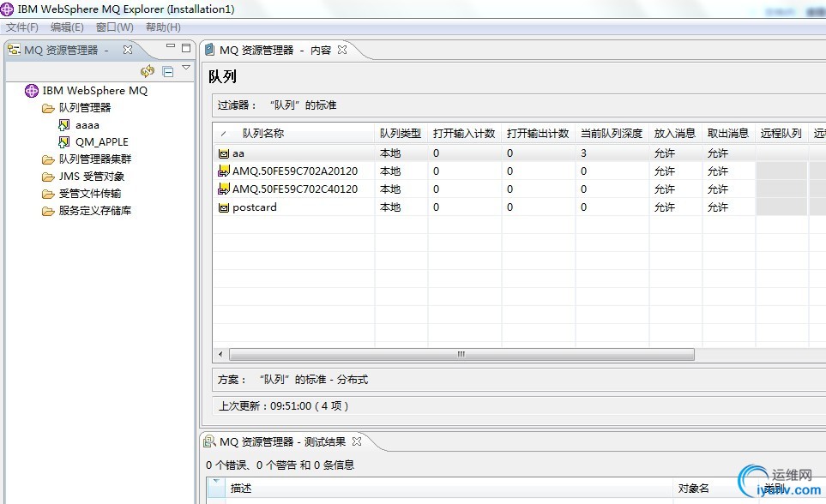The width and height of the screenshot is (826, 504).
Task: Click the horizontal scrollbar thumb in queue table
Action: (x=461, y=355)
